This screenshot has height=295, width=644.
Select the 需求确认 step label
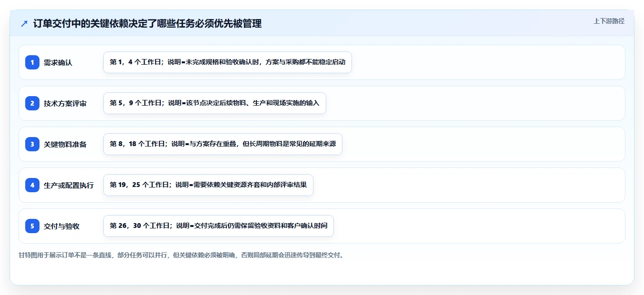pos(58,62)
